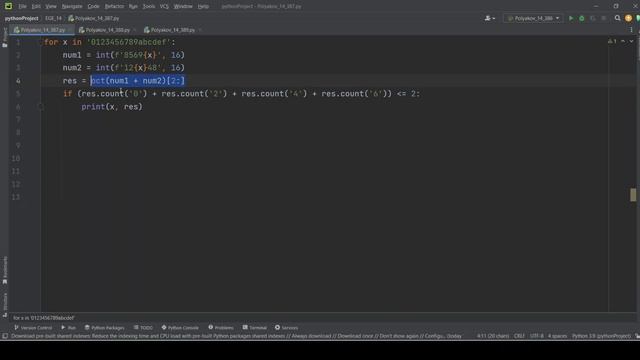Click the warning indicator in editor corner
The image size is (640, 360).
[x=612, y=41]
